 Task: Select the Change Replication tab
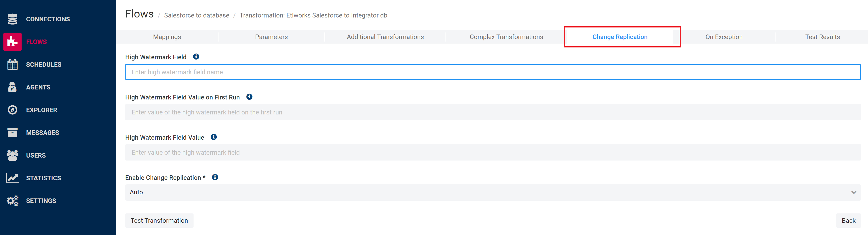pyautogui.click(x=620, y=37)
